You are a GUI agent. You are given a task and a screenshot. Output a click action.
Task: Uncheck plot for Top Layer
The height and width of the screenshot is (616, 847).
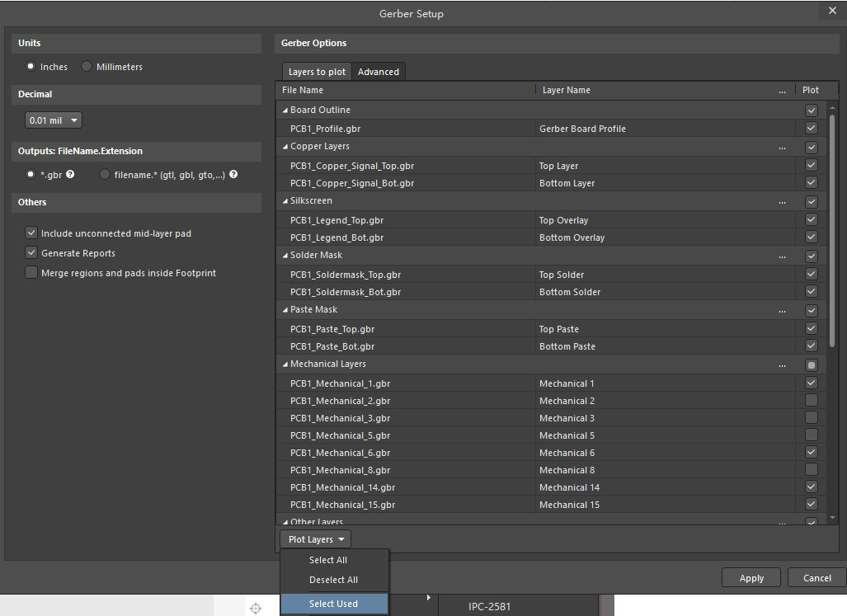[812, 165]
